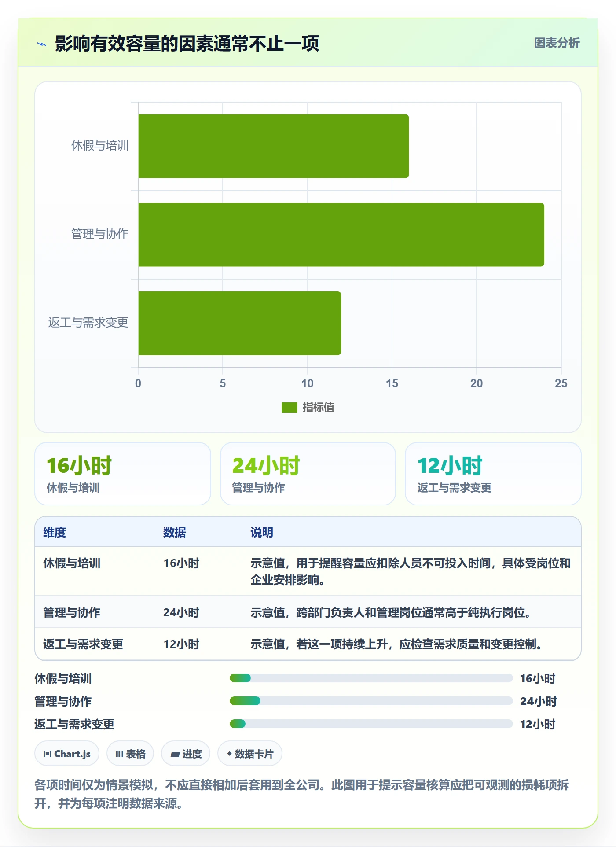Select the 休假与培训 table row cell

click(72, 563)
